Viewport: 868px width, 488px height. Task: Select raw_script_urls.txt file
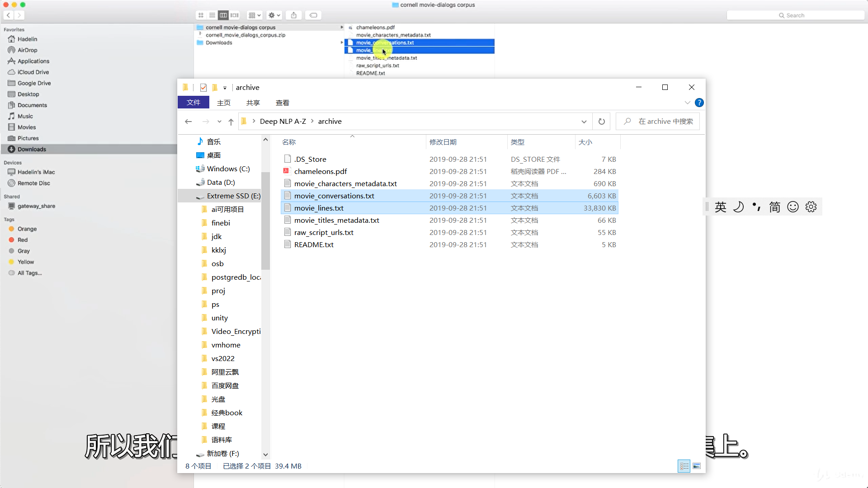pos(449,233)
